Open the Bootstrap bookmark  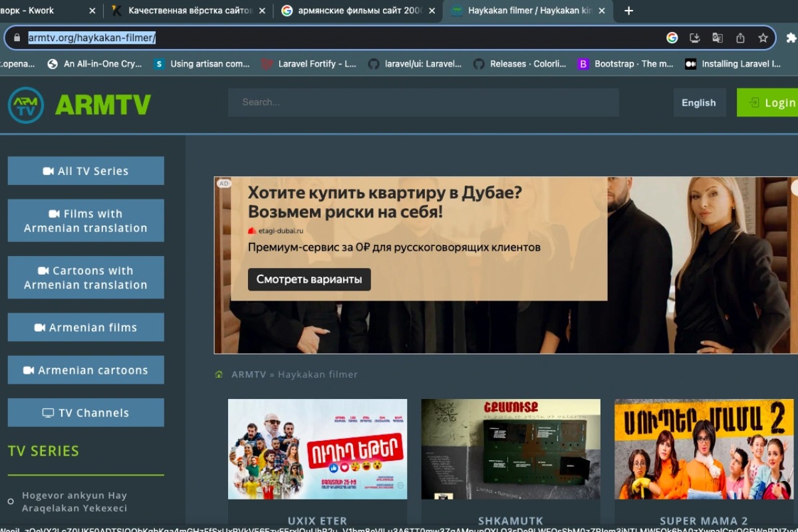(626, 64)
